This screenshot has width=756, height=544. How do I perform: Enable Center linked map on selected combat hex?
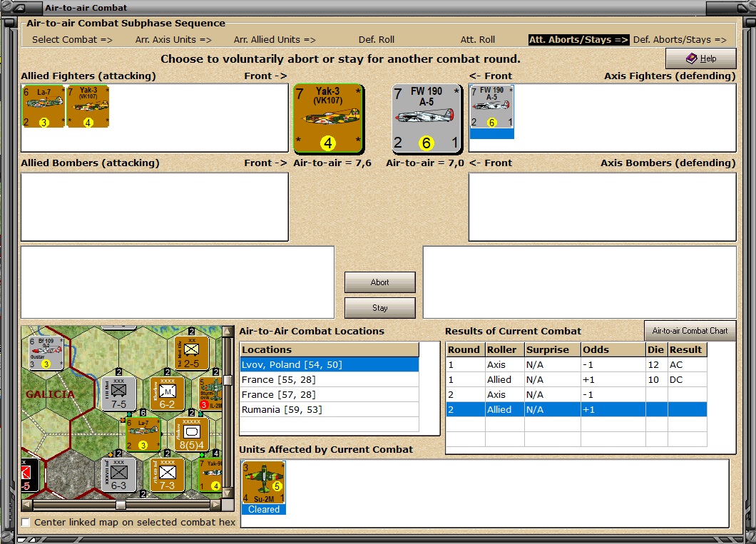point(26,522)
